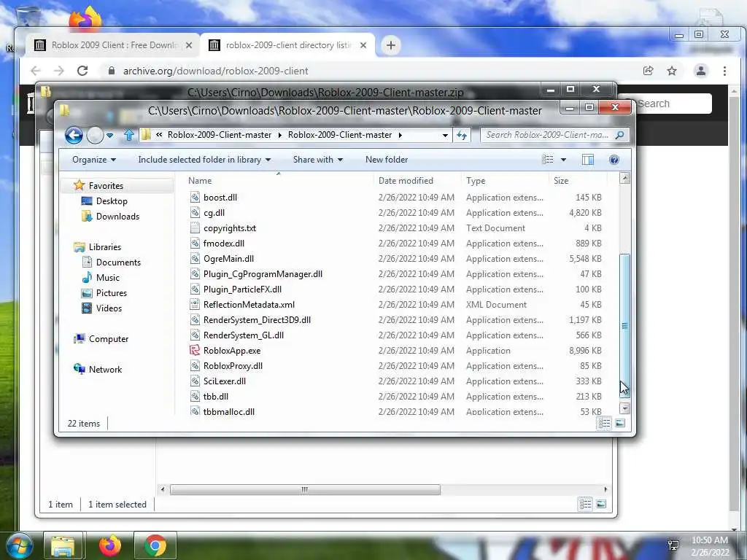Select fmodex.dll file
This screenshot has height=560, width=747.
[x=224, y=244]
